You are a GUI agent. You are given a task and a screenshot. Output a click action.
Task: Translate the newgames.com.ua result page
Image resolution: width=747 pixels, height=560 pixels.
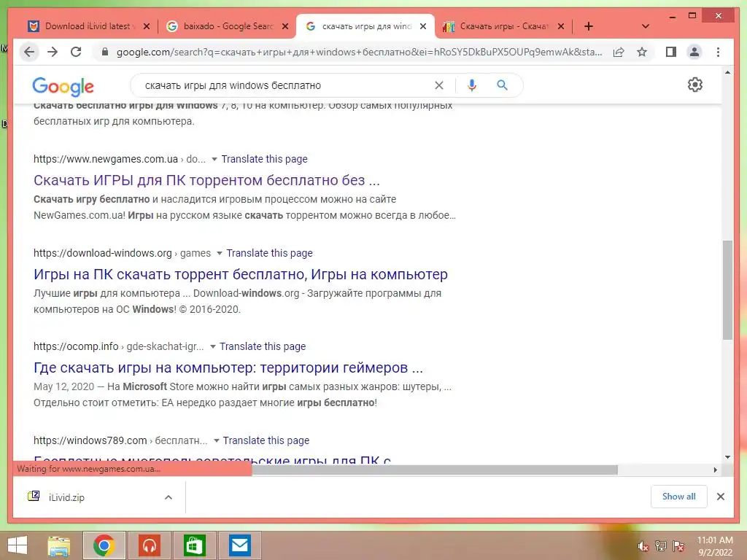tap(264, 159)
